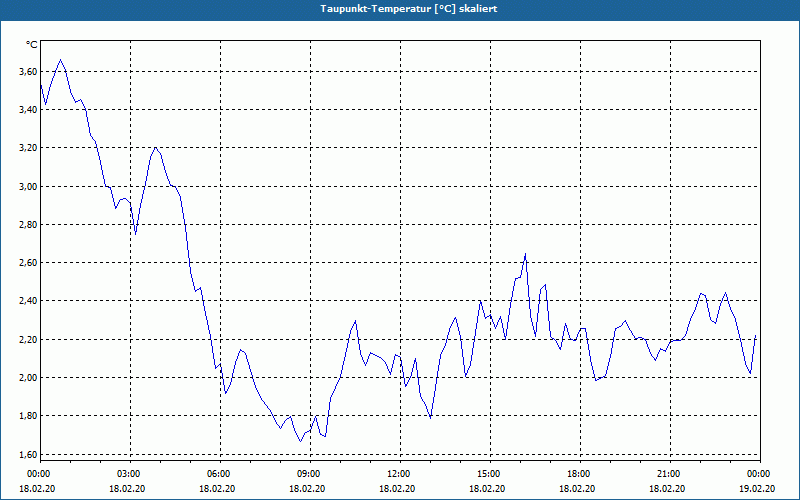The height and width of the screenshot is (500, 800).
Task: Click the '03:00' time label
Action: pyautogui.click(x=128, y=474)
